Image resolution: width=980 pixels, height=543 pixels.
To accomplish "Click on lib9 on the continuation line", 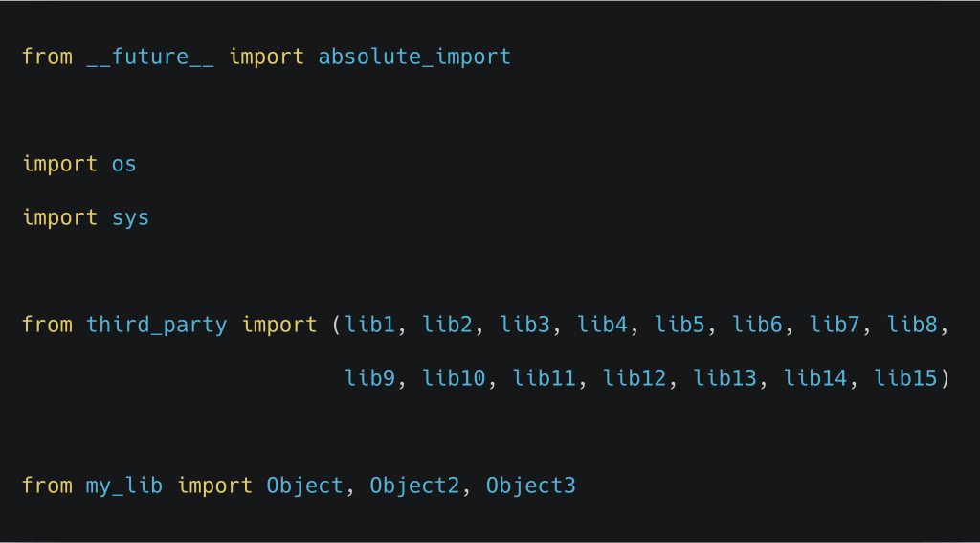I will (370, 378).
